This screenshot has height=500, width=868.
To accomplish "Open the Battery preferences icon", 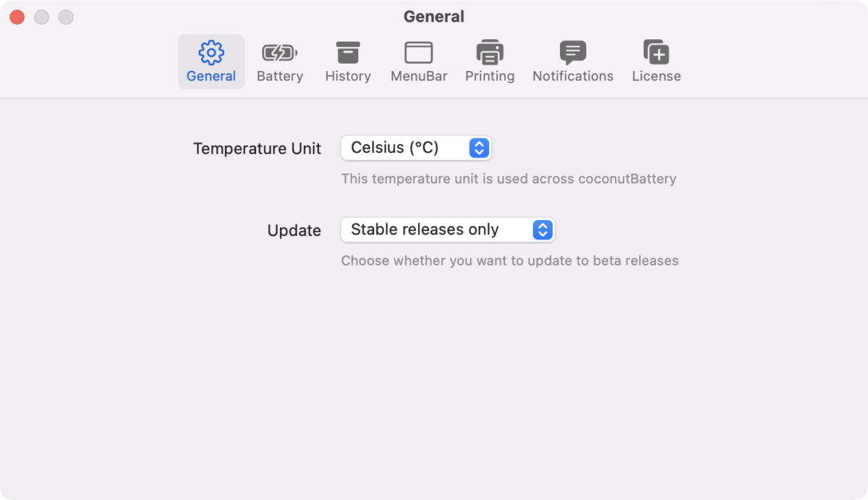I will click(279, 52).
